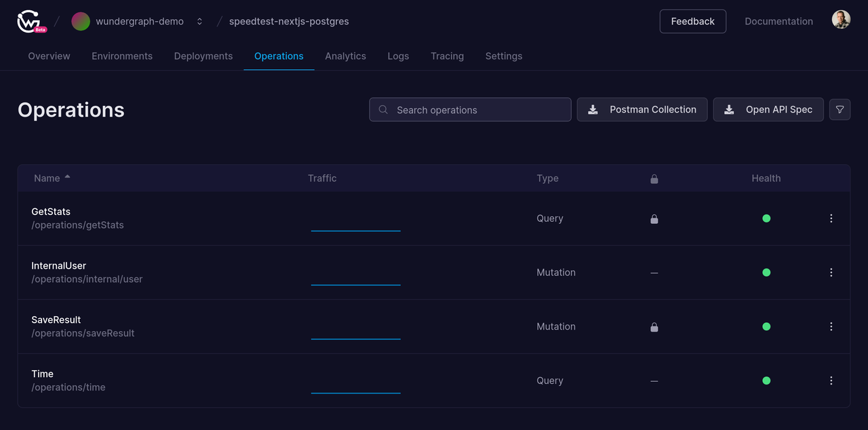
Task: Click the wundergraph-demo organization avatar
Action: (x=81, y=21)
